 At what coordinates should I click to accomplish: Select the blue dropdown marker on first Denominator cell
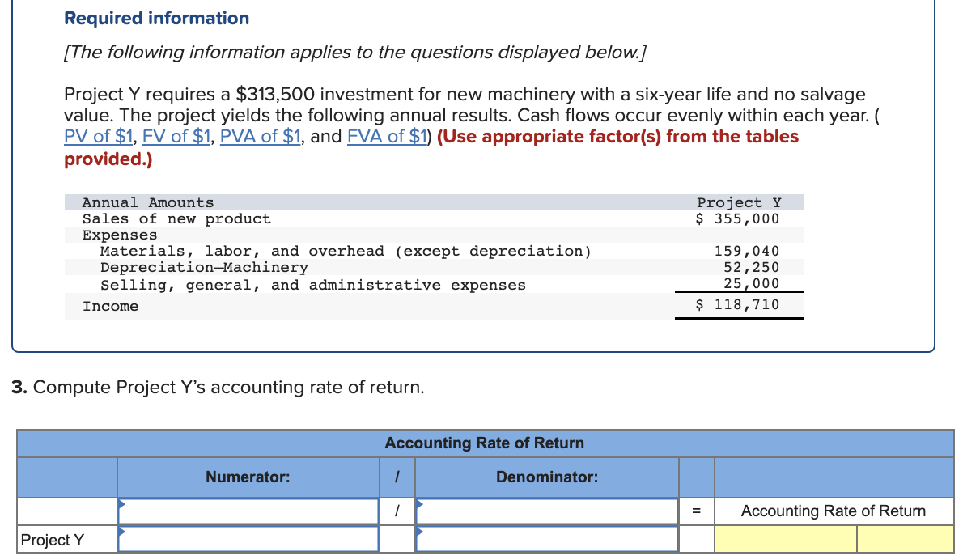tap(418, 503)
